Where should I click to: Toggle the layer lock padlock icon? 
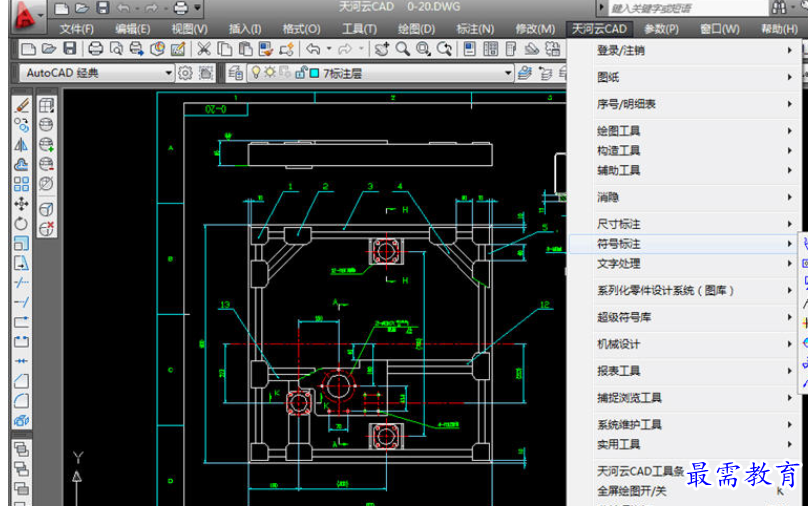click(x=300, y=73)
